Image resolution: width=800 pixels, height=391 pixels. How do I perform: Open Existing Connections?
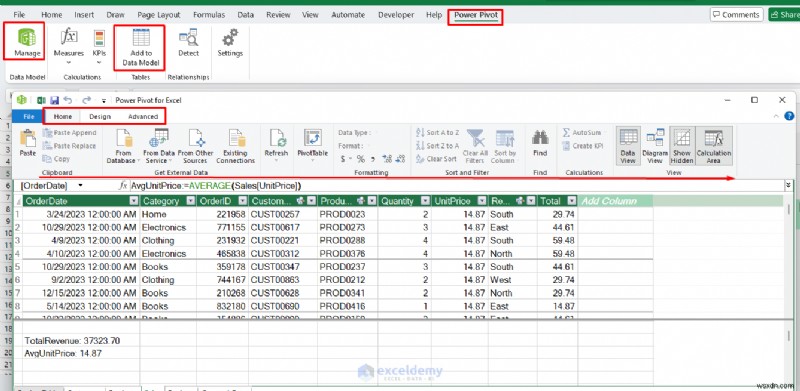pyautogui.click(x=235, y=146)
